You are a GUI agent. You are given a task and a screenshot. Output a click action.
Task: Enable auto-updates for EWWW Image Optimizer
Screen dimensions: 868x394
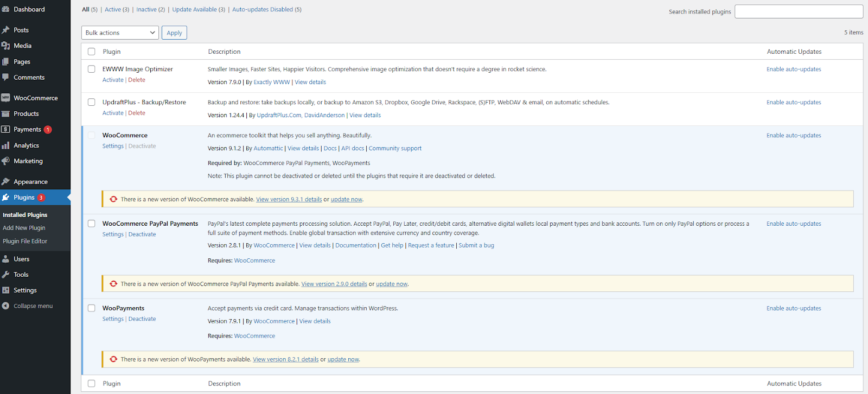(x=794, y=69)
